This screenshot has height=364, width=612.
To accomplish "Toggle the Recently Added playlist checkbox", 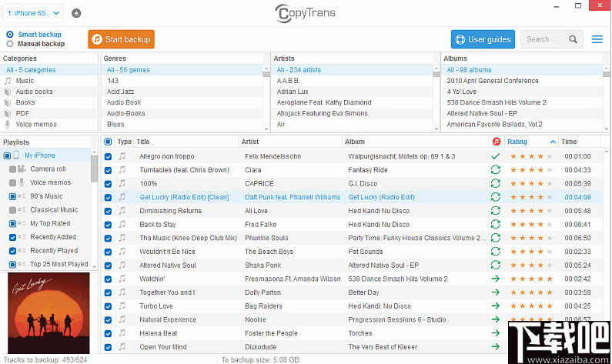I will [12, 237].
